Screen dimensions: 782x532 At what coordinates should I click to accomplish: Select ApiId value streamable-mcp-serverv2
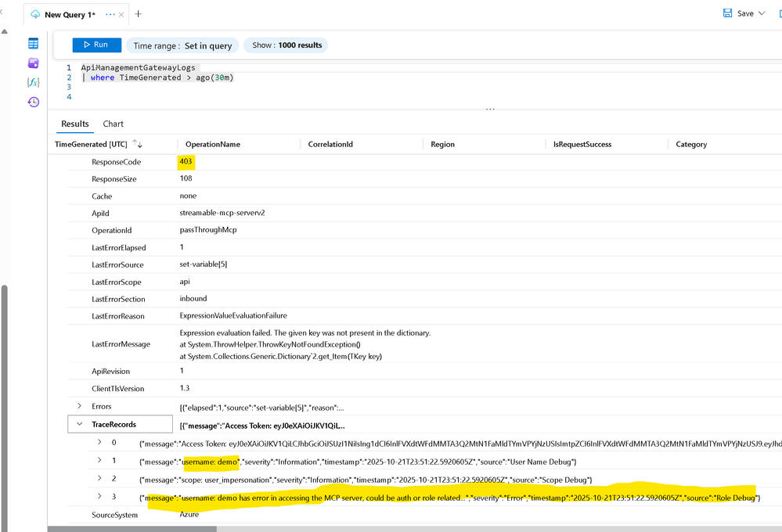coord(222,213)
